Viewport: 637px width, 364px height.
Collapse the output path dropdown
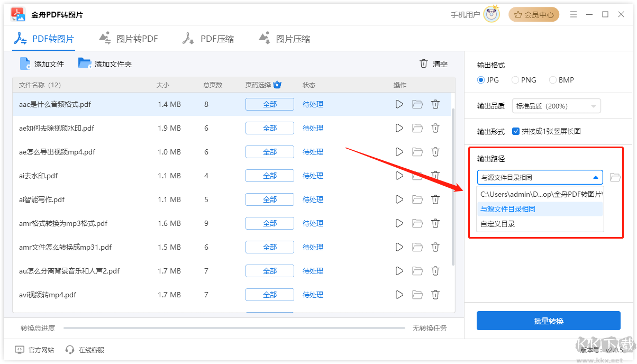pyautogui.click(x=595, y=177)
